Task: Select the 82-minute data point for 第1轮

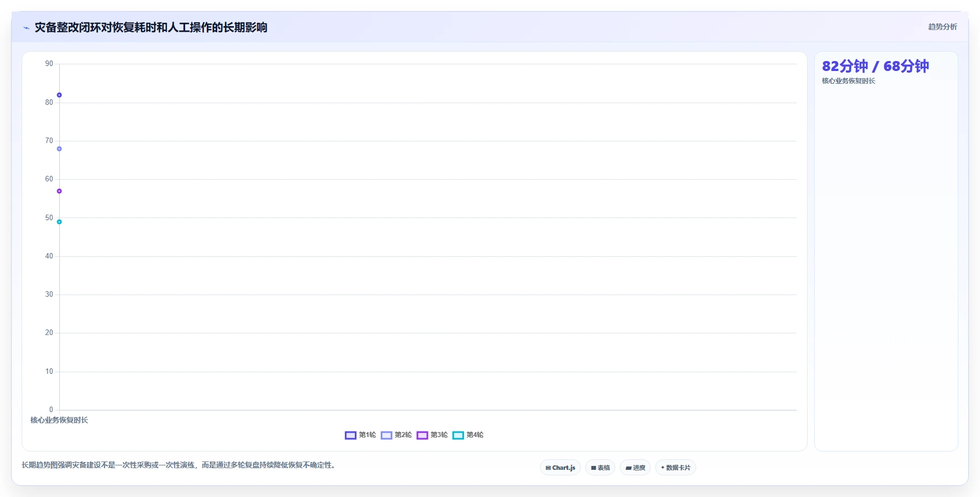Action: click(x=59, y=95)
